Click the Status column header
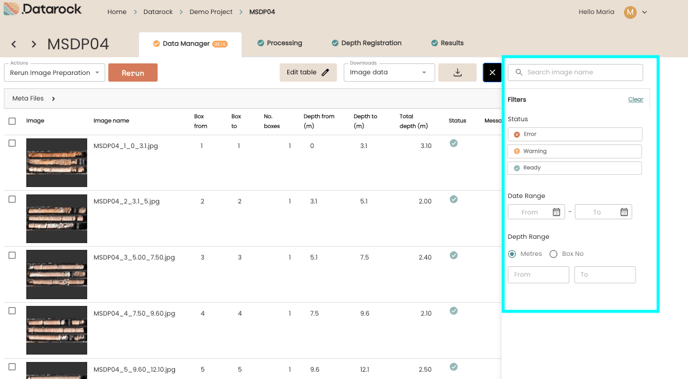 457,121
